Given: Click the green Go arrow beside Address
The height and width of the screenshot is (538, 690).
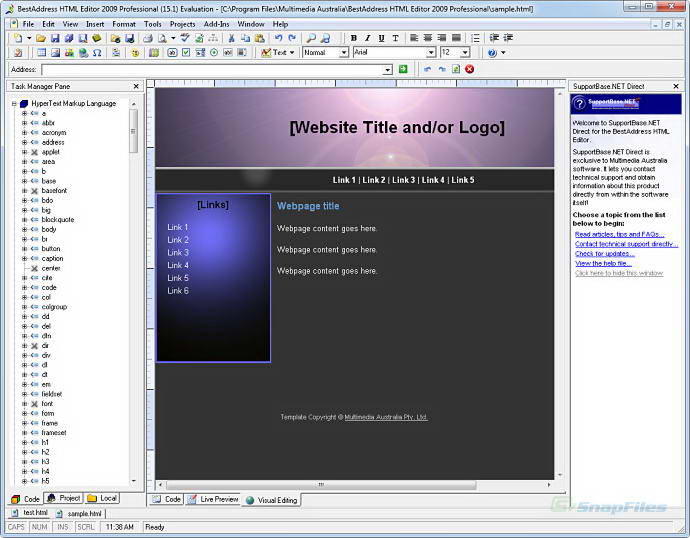Looking at the screenshot, I should coord(403,69).
